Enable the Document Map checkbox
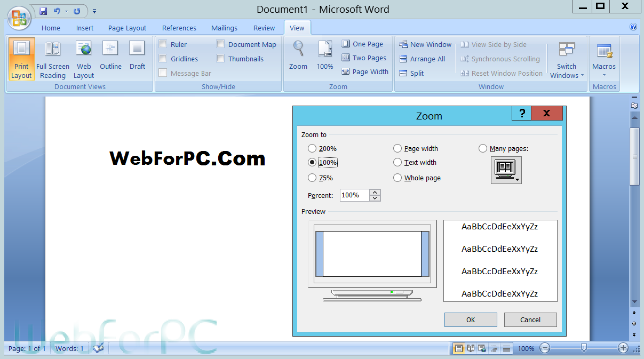644x359 pixels. coord(220,44)
